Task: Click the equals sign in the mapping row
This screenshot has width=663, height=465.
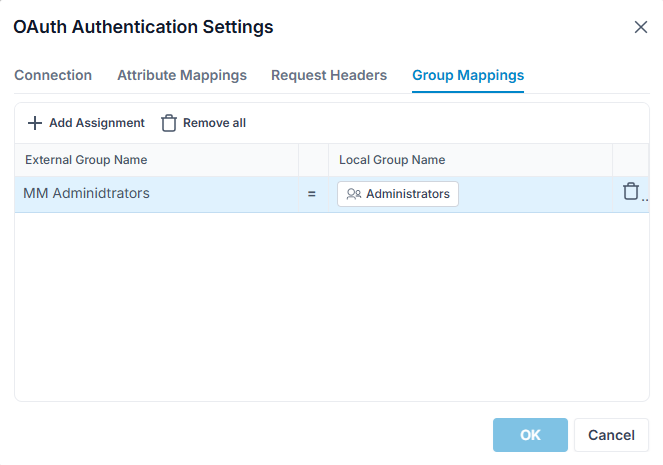Action: tap(312, 194)
